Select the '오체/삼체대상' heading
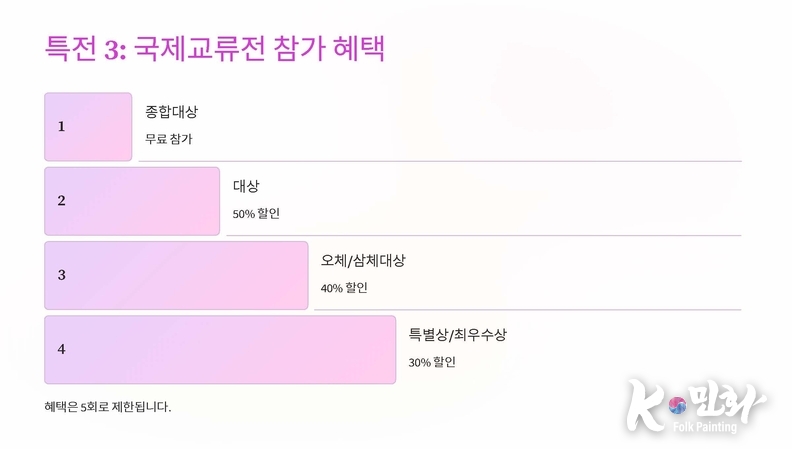This screenshot has width=792, height=450. [x=363, y=260]
